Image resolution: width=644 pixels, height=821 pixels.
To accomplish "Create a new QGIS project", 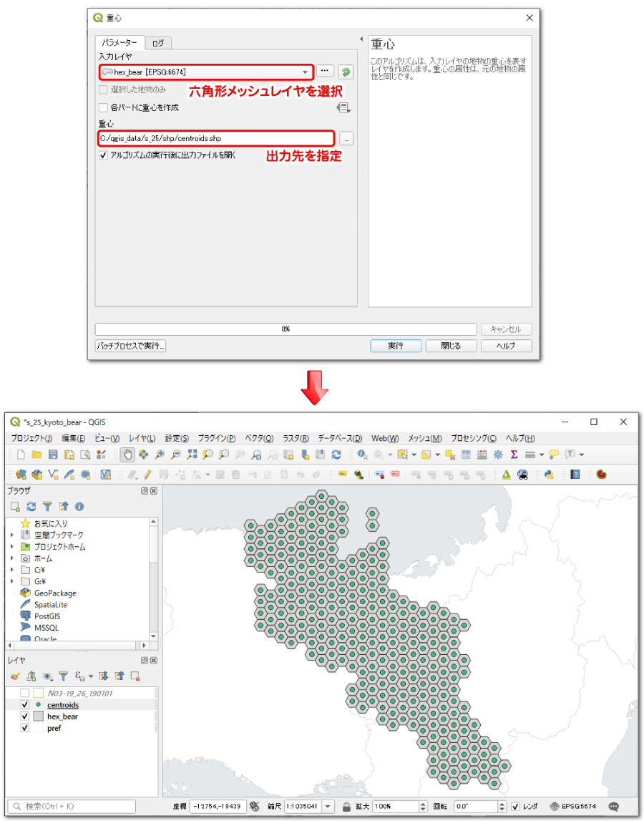I will [21, 455].
